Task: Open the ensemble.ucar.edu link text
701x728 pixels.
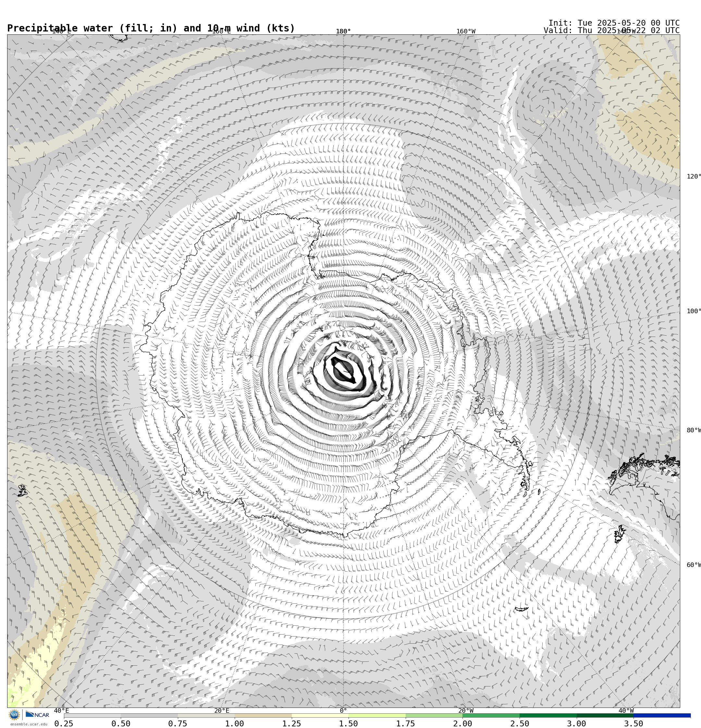Action: point(29,724)
